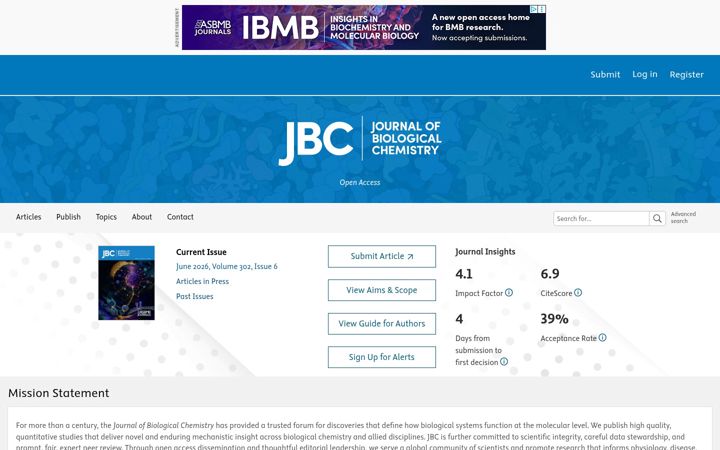Open the Articles menu

coord(28,217)
